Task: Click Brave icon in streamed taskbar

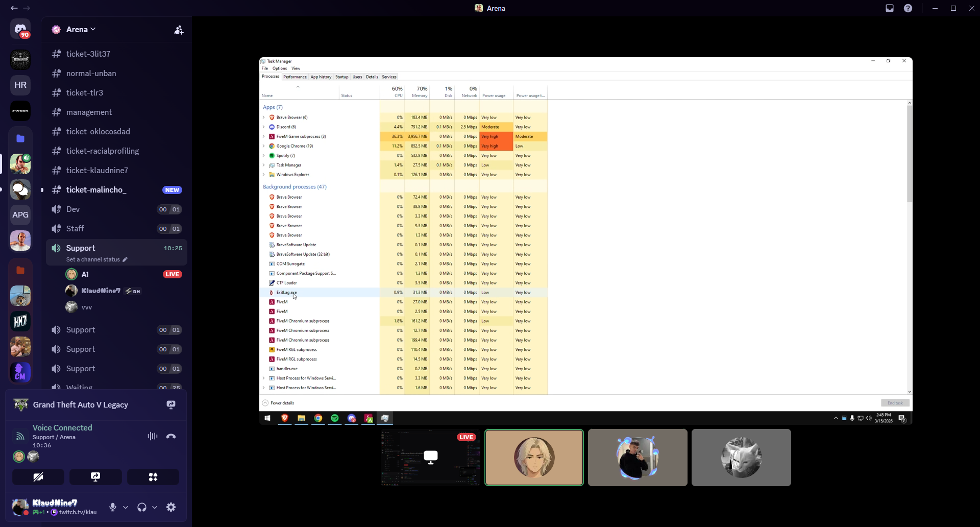Action: 285,418
